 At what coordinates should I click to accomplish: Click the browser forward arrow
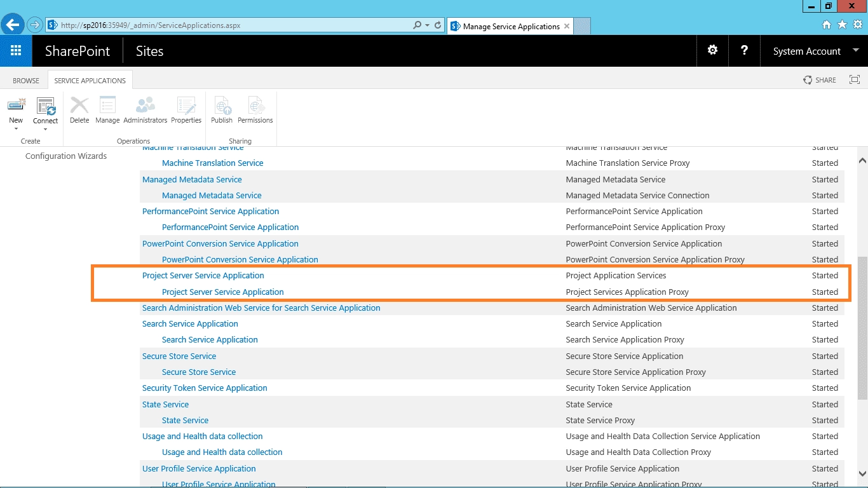34,25
